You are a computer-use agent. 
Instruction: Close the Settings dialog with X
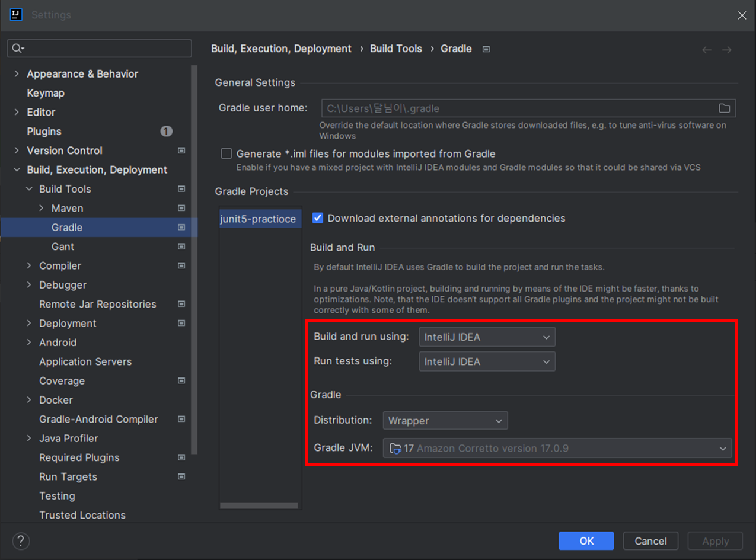pyautogui.click(x=742, y=15)
